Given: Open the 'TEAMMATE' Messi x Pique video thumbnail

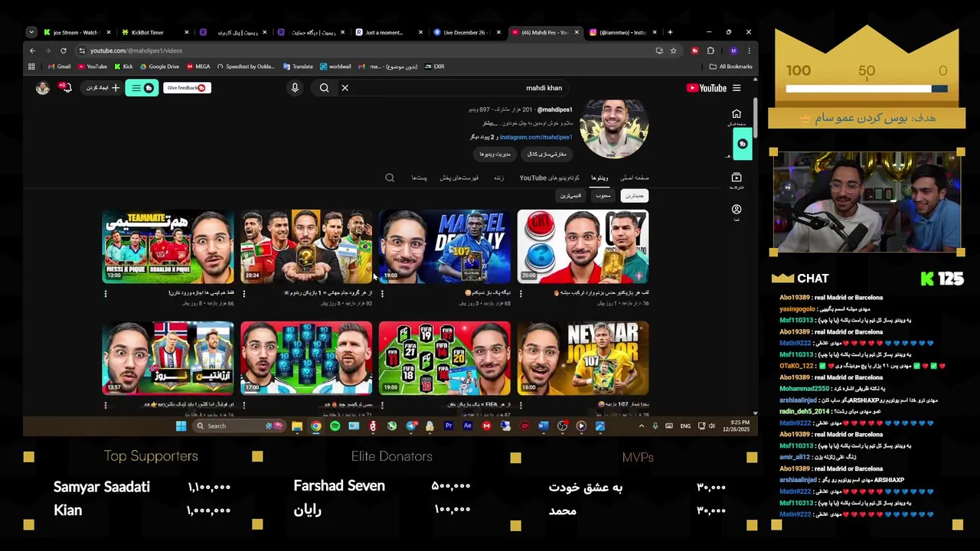Looking at the screenshot, I should point(168,246).
